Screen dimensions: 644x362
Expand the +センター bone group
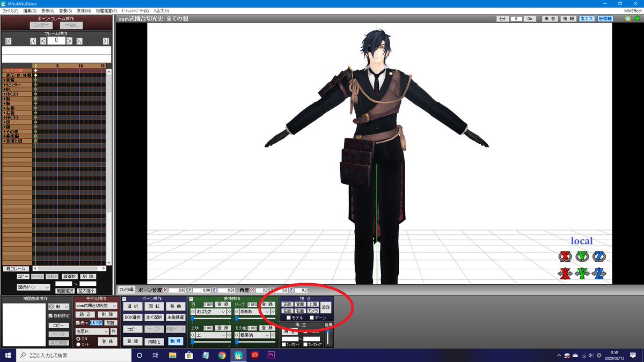coord(17,85)
